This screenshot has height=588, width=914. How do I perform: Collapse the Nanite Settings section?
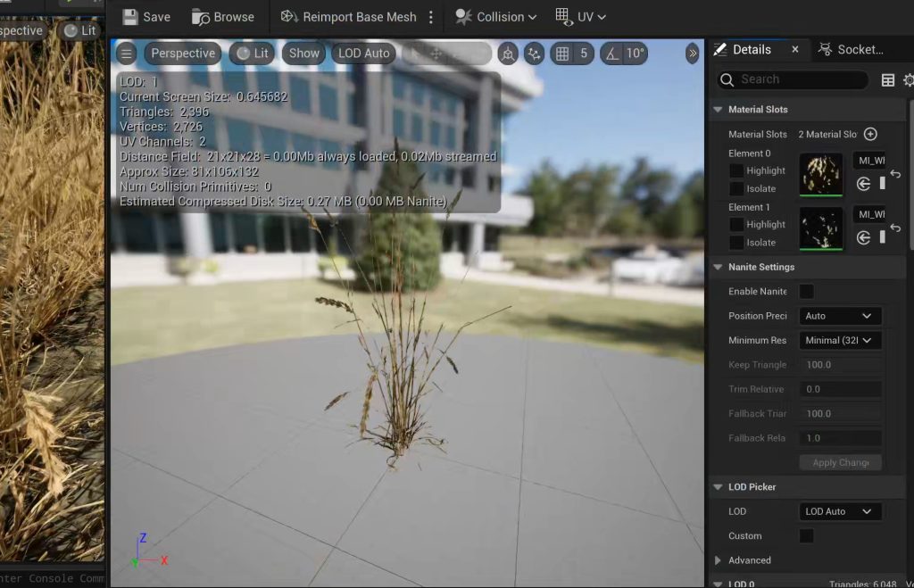pos(719,267)
